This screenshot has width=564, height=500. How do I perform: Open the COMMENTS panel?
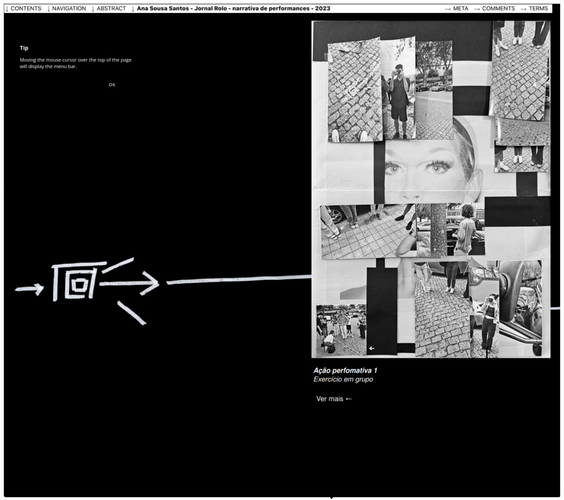click(495, 8)
